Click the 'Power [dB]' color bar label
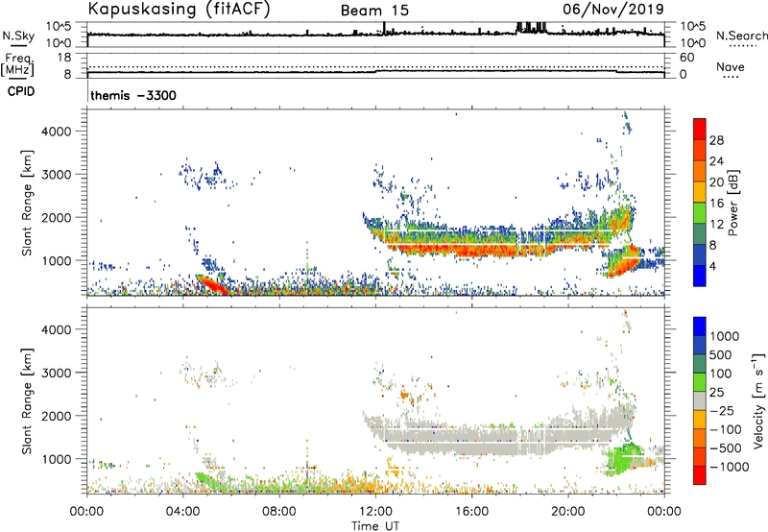 733,203
